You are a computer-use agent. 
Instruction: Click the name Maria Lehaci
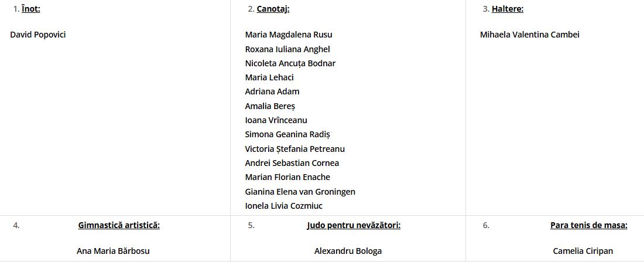[x=269, y=77]
